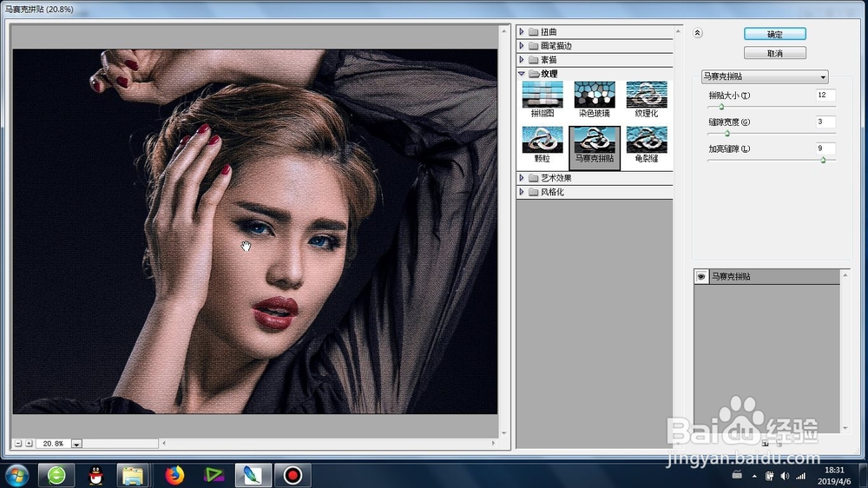Open the file explorer taskbar icon

pos(133,475)
